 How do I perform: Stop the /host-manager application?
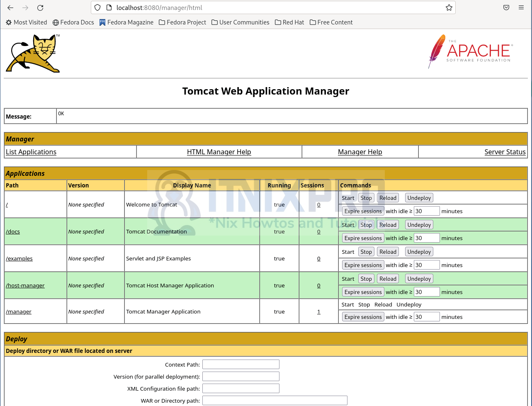coord(366,279)
